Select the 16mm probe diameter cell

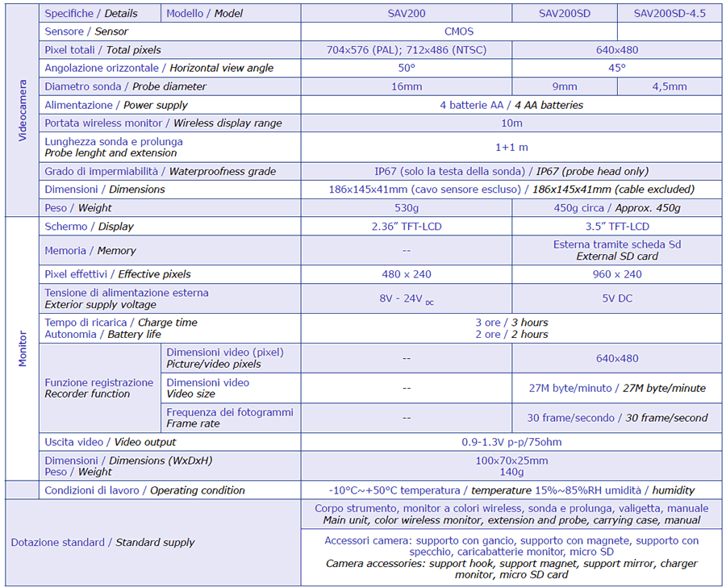[406, 86]
